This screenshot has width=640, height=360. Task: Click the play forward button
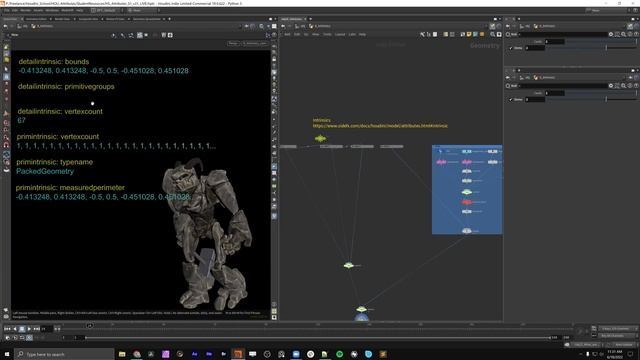click(x=29, y=329)
